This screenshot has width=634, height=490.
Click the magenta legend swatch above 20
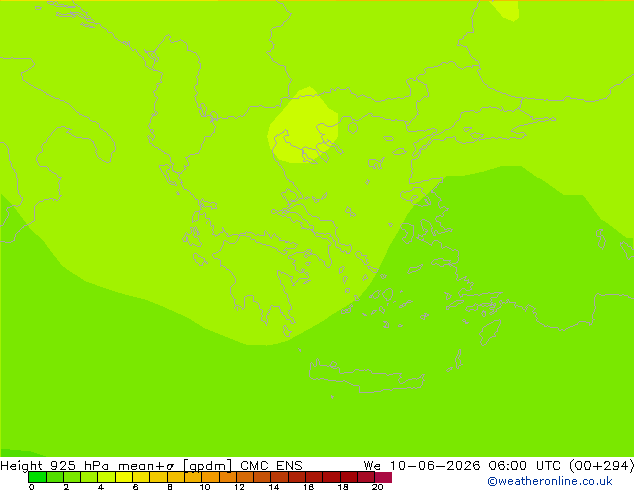383,477
